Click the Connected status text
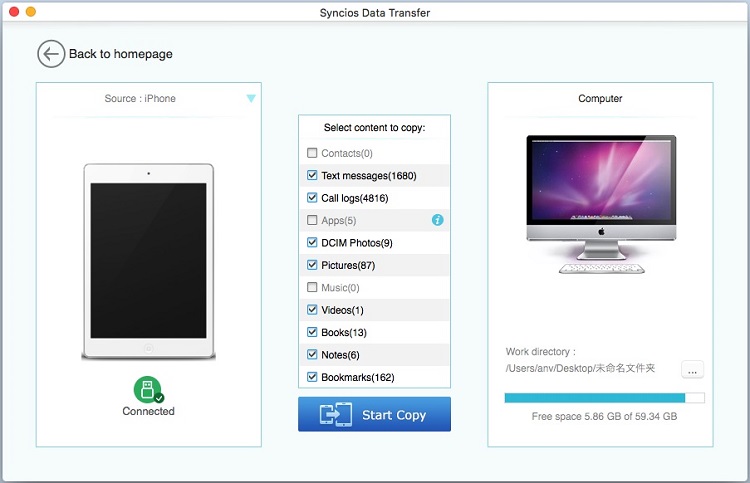This screenshot has height=483, width=750. (x=148, y=411)
